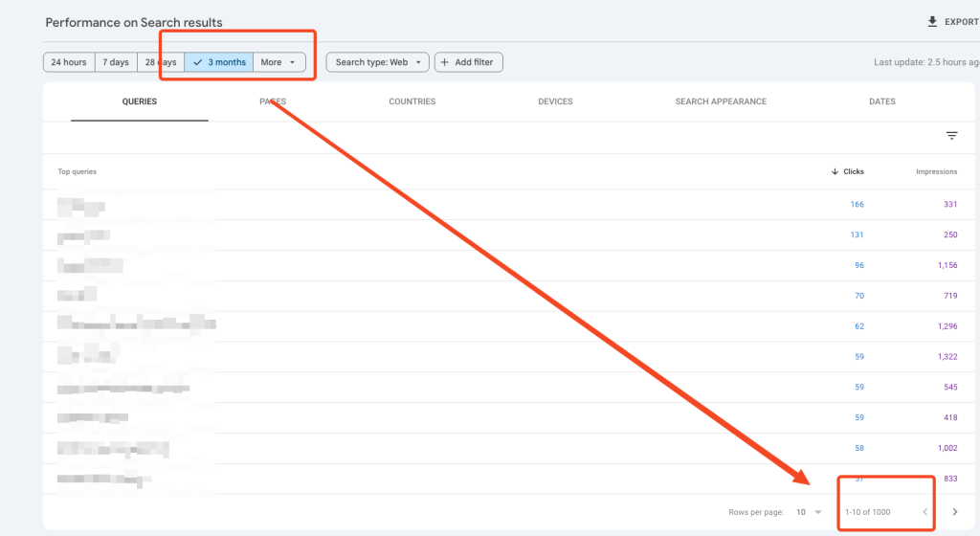Open Rows per page dropdown

(x=809, y=512)
